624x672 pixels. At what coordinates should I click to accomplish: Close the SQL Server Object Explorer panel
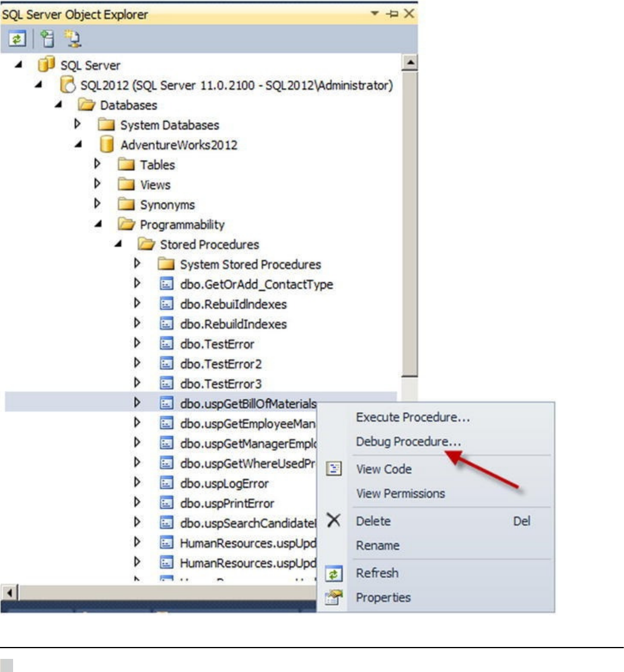409,13
